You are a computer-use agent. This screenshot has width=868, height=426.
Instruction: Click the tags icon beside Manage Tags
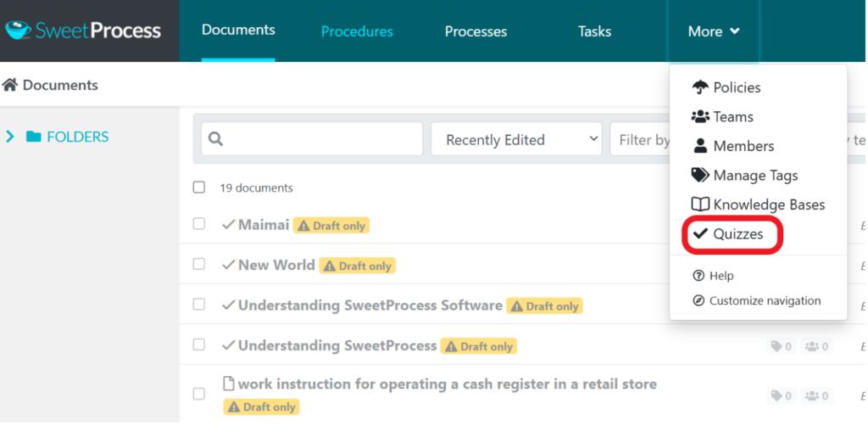pyautogui.click(x=700, y=175)
